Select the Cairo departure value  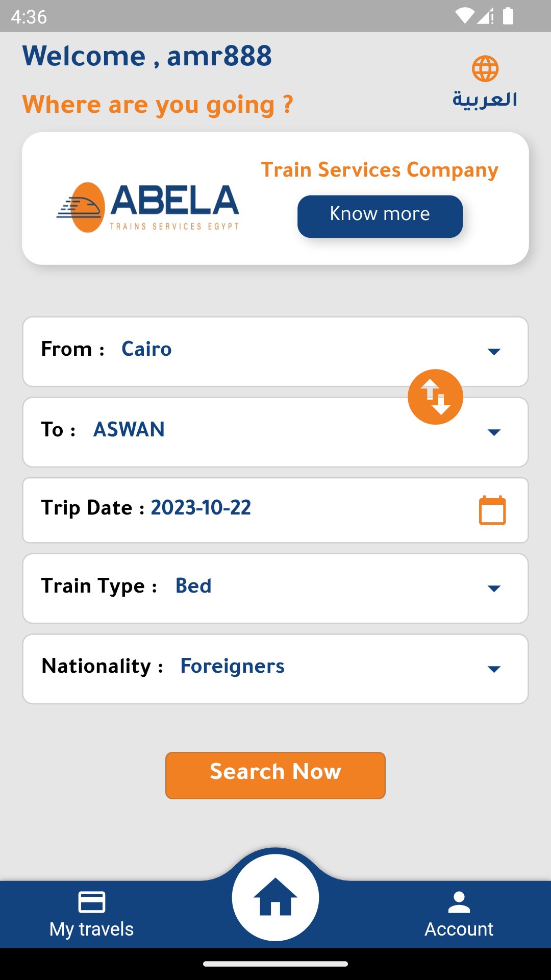coord(146,349)
